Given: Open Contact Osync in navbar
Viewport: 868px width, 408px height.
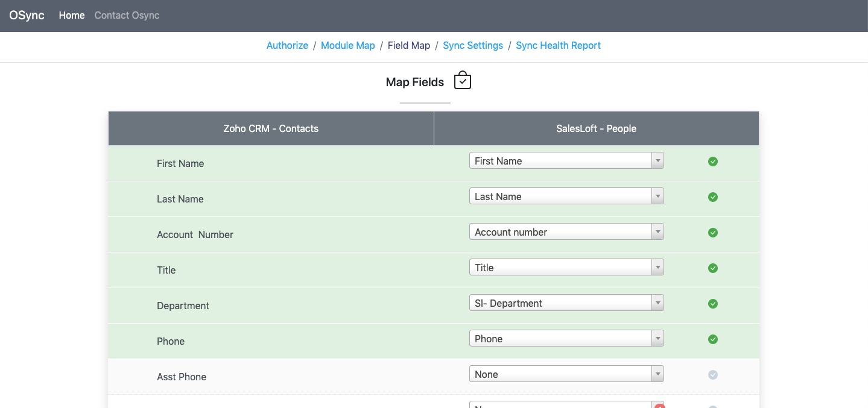Looking at the screenshot, I should [127, 16].
